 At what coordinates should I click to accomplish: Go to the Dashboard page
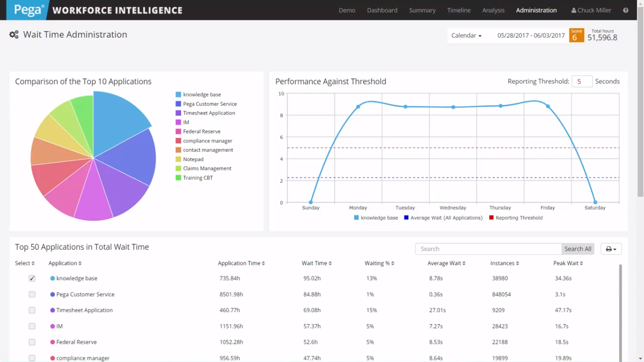click(382, 10)
